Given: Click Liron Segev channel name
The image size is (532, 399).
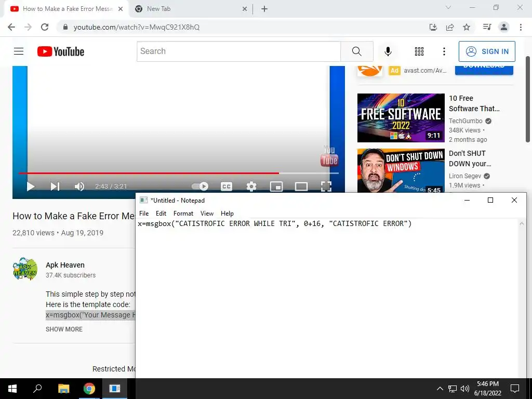Looking at the screenshot, I should (x=465, y=176).
